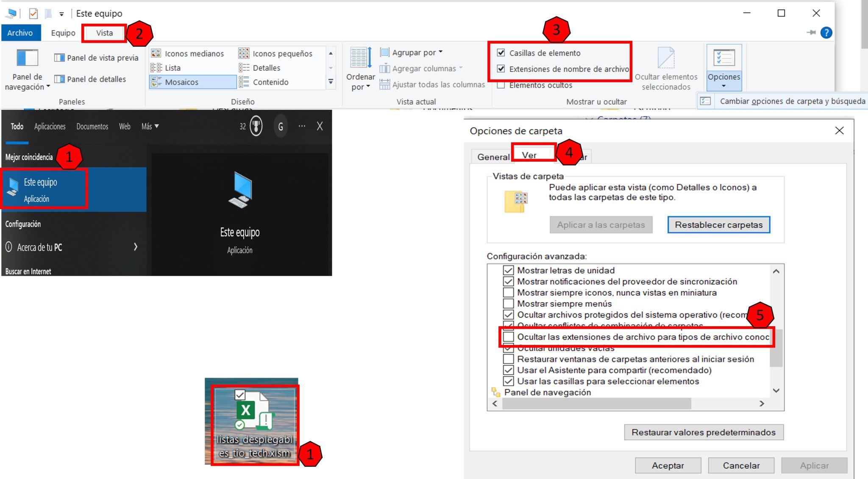Select Todo search filter tab

point(17,126)
